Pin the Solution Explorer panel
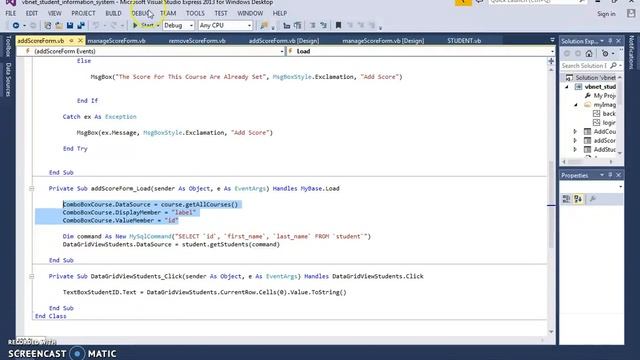Image resolution: width=640 pixels, height=360 pixels. [x=610, y=41]
